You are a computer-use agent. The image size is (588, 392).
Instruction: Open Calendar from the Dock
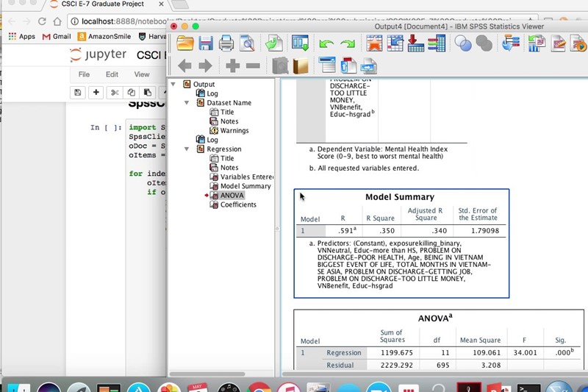[x=198, y=388]
